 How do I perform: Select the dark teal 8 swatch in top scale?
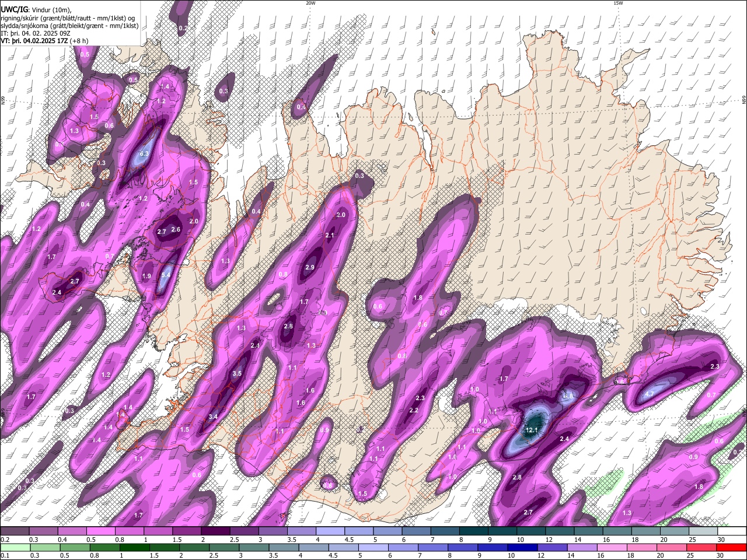click(x=474, y=531)
